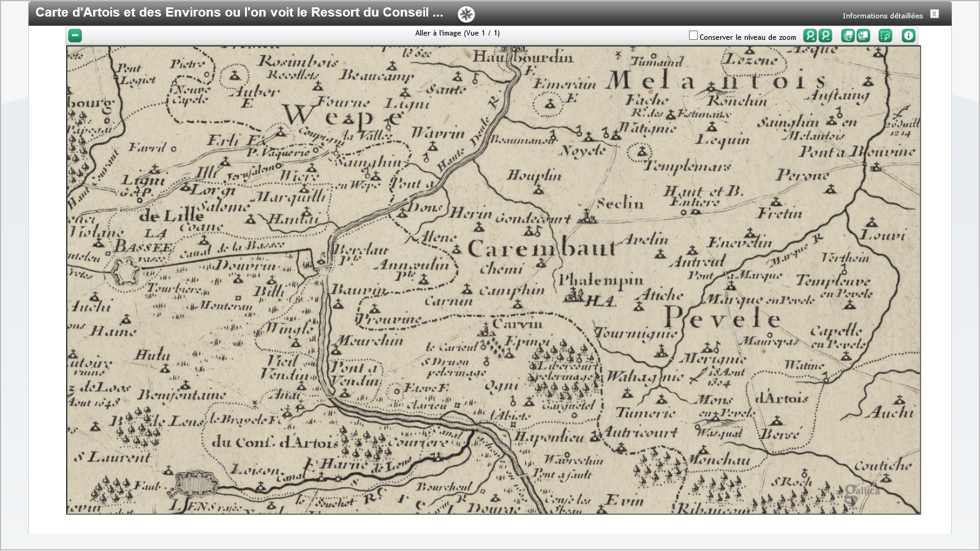Click the zoom in magnifier icon
The image size is (980, 551).
[810, 36]
